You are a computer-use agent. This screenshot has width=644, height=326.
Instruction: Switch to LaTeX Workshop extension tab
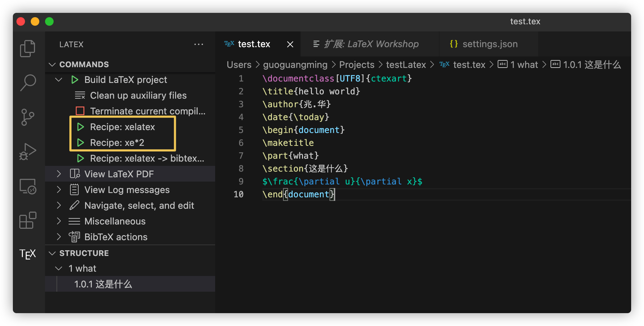click(x=371, y=44)
